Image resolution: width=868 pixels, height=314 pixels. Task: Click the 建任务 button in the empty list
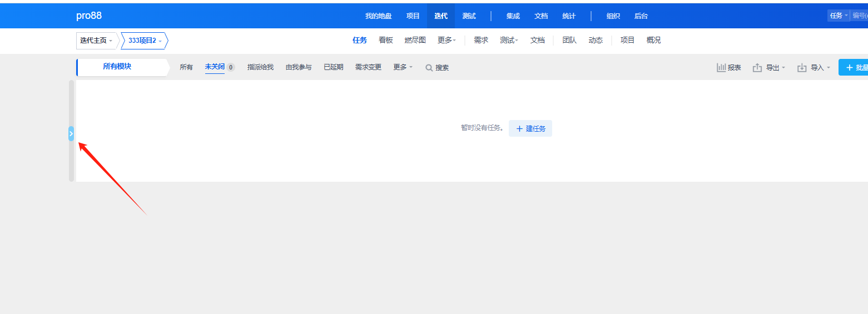tap(530, 128)
